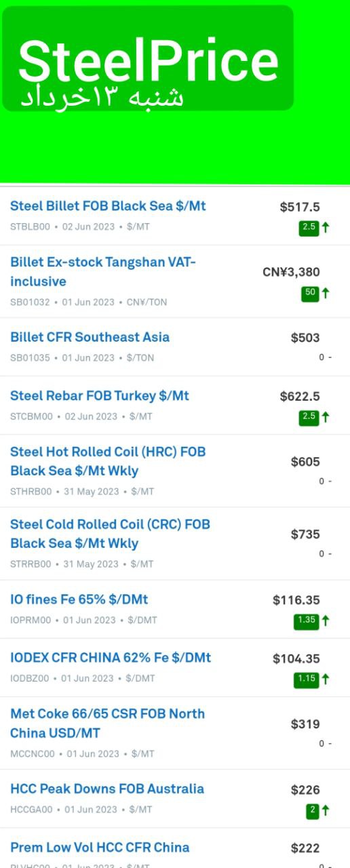Viewport: 350px width, 868px height.
Task: Open Prem Low Vol HCC CFR China
Action: tap(100, 847)
